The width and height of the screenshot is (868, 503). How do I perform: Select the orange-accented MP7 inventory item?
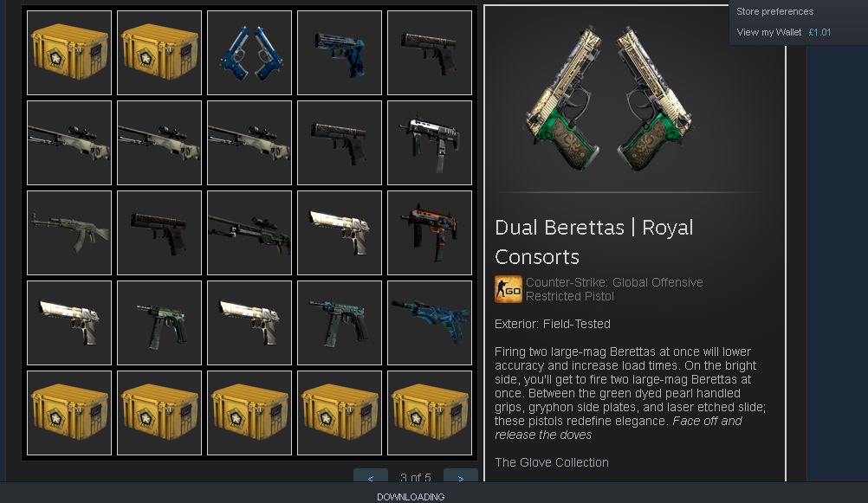pos(430,233)
